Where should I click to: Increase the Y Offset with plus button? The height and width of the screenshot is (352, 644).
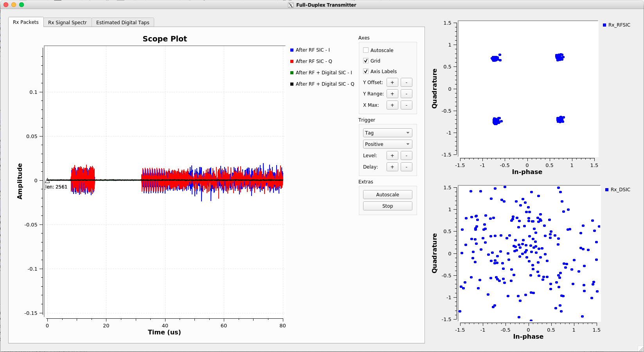(x=392, y=83)
